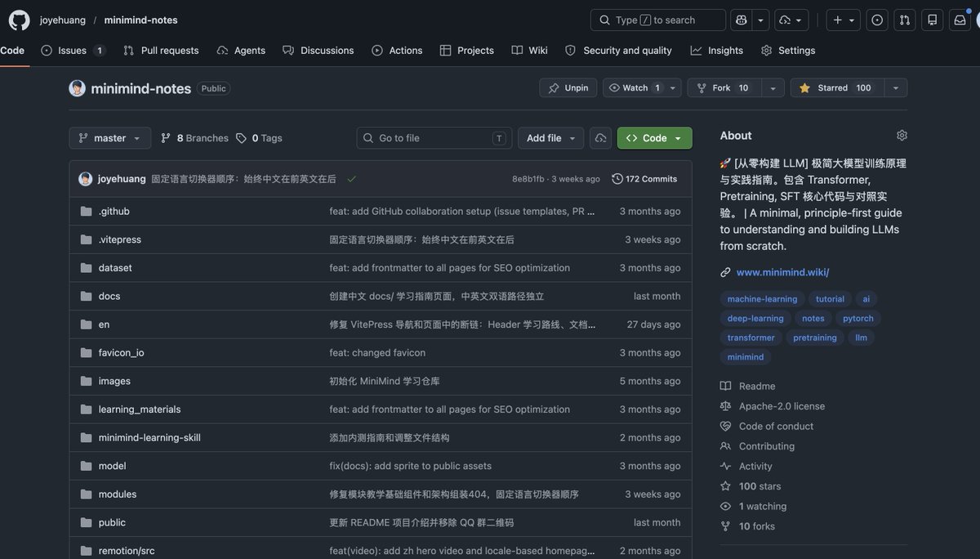Click the folder icon for images

[x=86, y=382]
